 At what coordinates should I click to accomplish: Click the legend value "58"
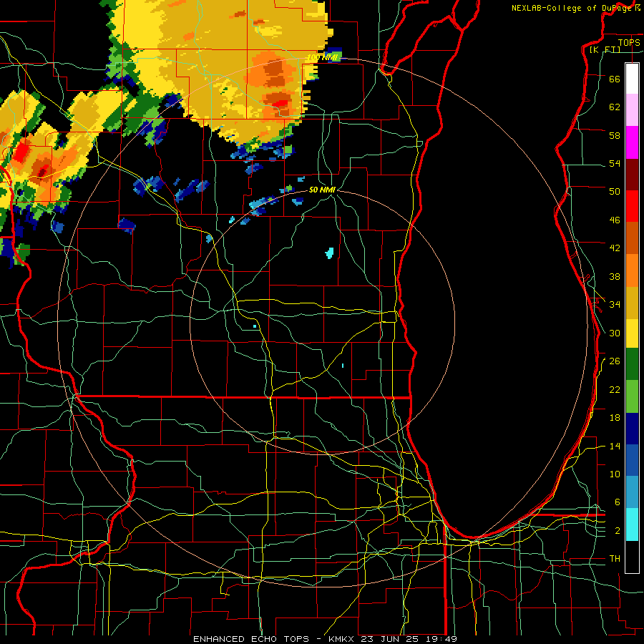pos(615,135)
